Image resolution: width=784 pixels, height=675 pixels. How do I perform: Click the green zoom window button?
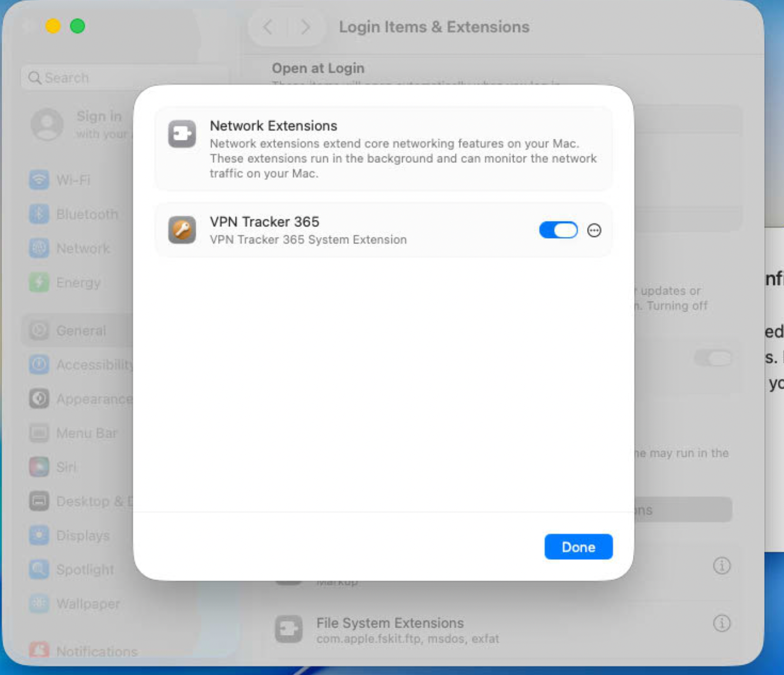click(78, 26)
